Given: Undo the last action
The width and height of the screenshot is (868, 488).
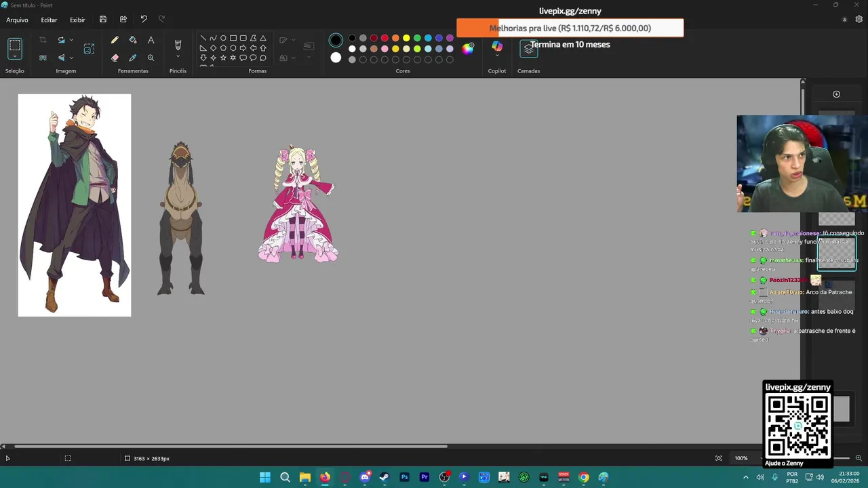Looking at the screenshot, I should pyautogui.click(x=144, y=20).
